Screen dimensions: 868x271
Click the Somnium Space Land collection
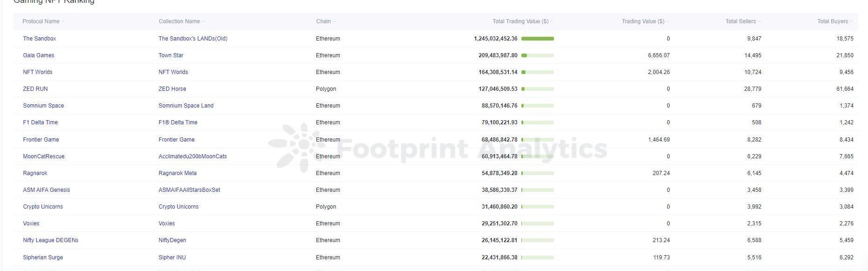186,106
